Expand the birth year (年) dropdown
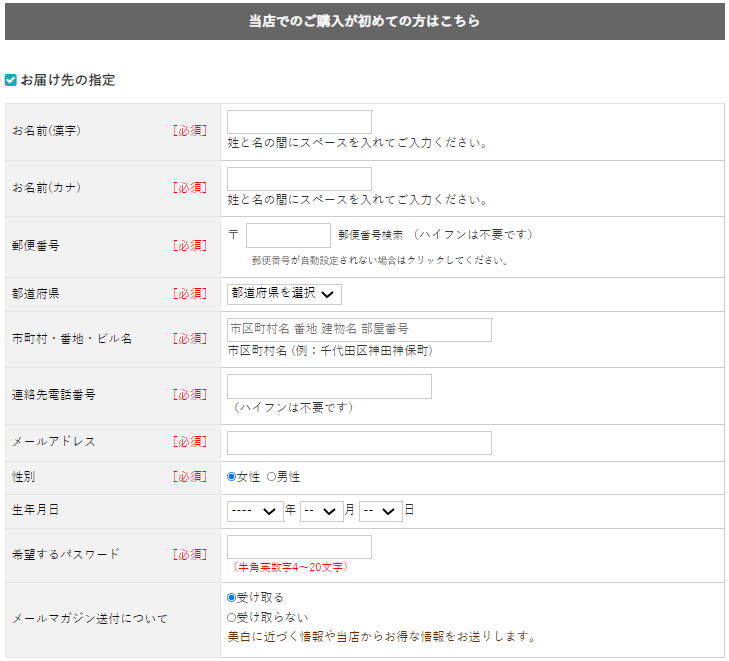 255,511
